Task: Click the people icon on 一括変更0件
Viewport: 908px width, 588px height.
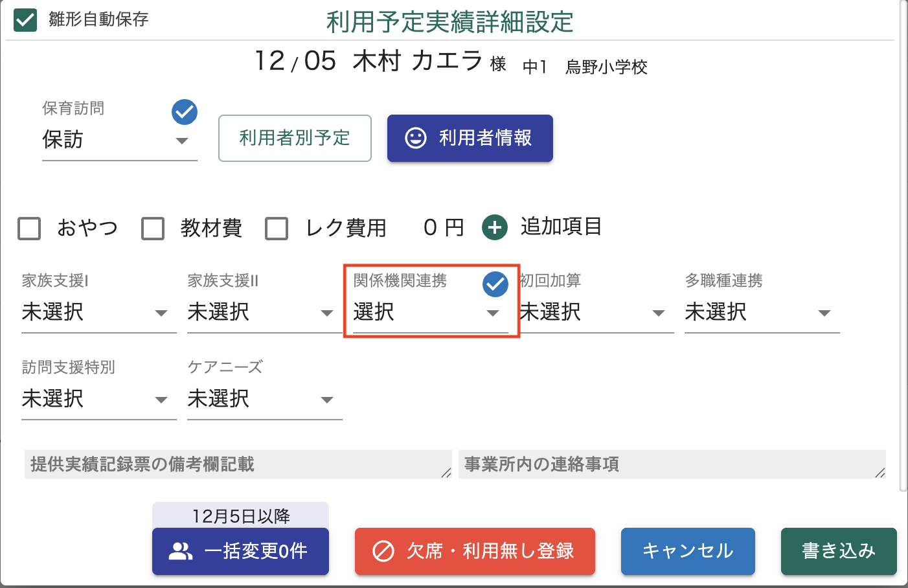Action: 181,551
